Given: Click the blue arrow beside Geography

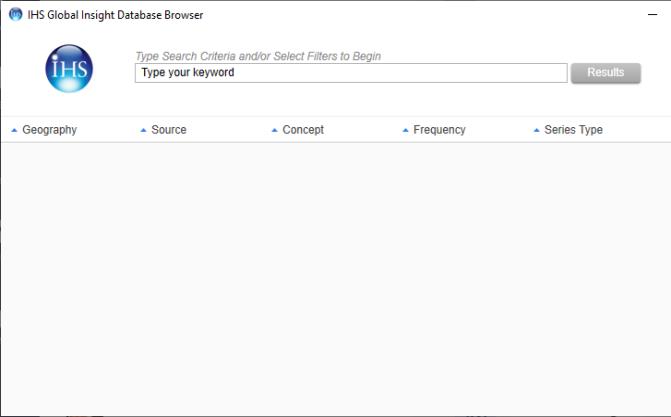Looking at the screenshot, I should (x=14, y=130).
